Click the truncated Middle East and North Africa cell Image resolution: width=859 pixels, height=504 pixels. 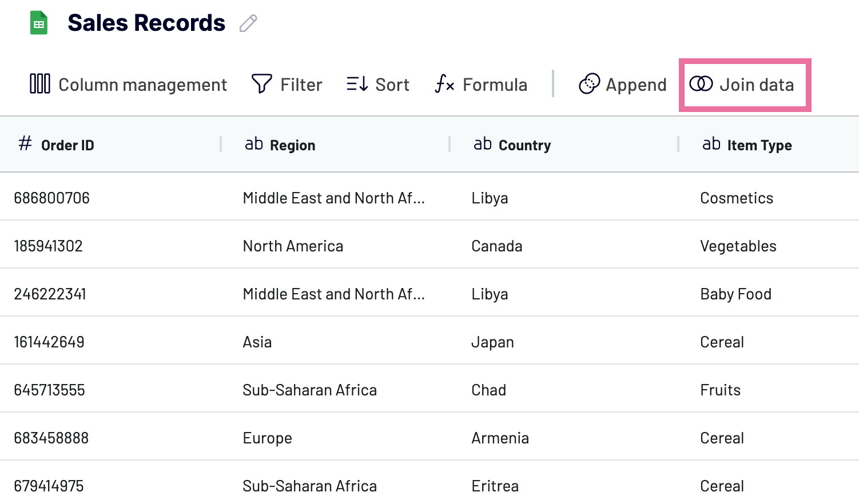(334, 198)
